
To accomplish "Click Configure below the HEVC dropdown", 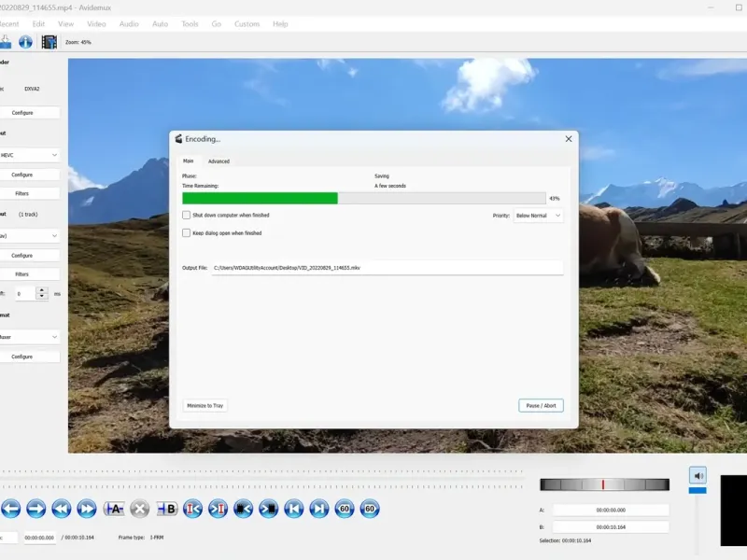I will (30, 175).
